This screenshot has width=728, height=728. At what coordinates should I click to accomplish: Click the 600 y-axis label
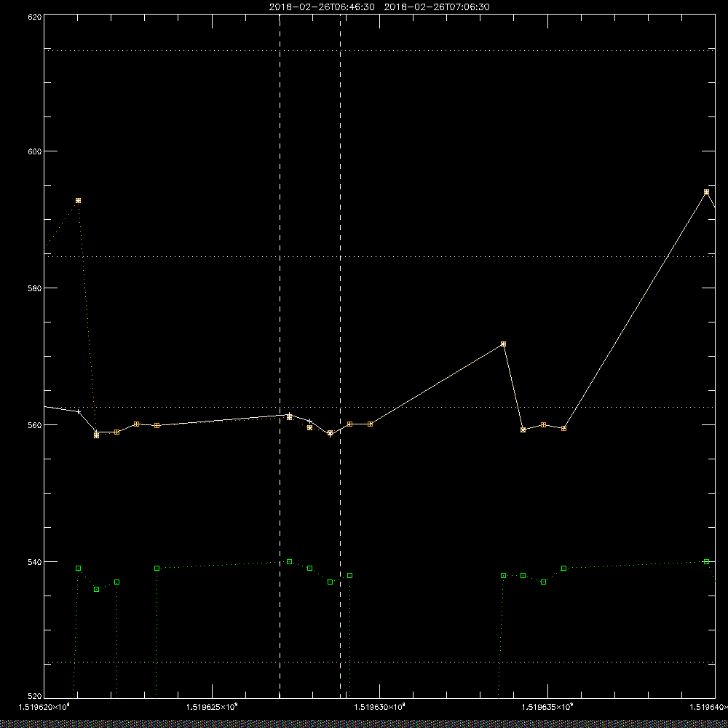[35, 151]
